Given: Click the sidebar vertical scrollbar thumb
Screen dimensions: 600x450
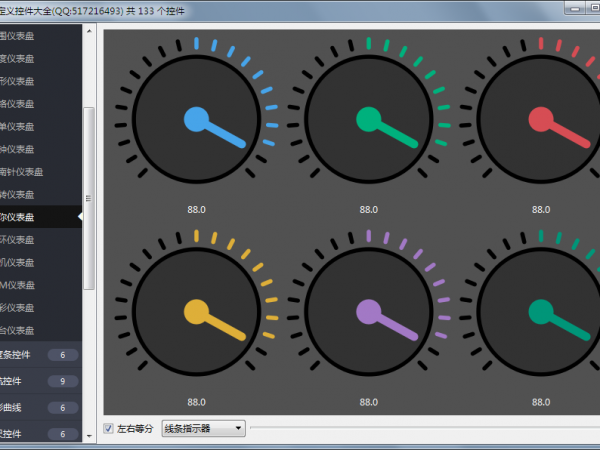Looking at the screenshot, I should pos(90,195).
